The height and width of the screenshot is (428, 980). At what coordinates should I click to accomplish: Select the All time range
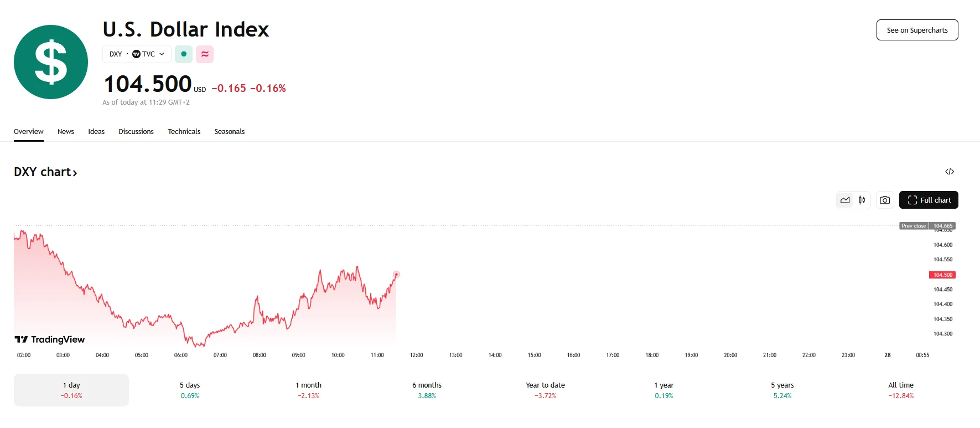[901, 390]
